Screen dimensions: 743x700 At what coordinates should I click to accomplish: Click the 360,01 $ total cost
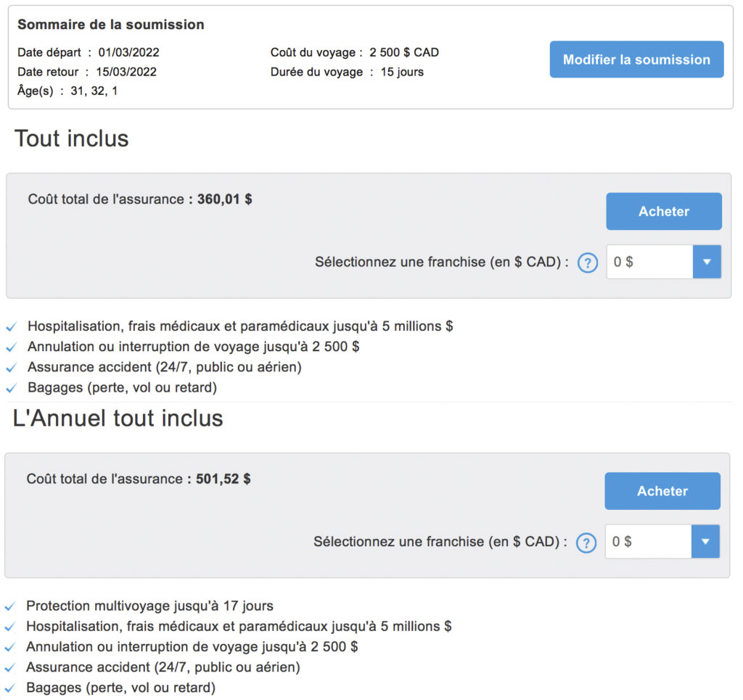(225, 199)
